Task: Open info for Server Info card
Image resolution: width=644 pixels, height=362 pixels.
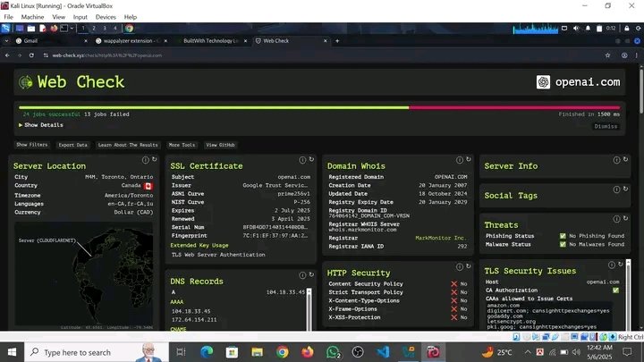Action: click(616, 160)
